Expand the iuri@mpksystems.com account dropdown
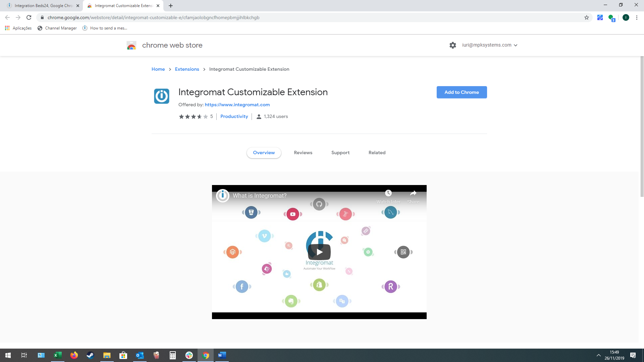Viewport: 644px width, 362px height. [490, 45]
